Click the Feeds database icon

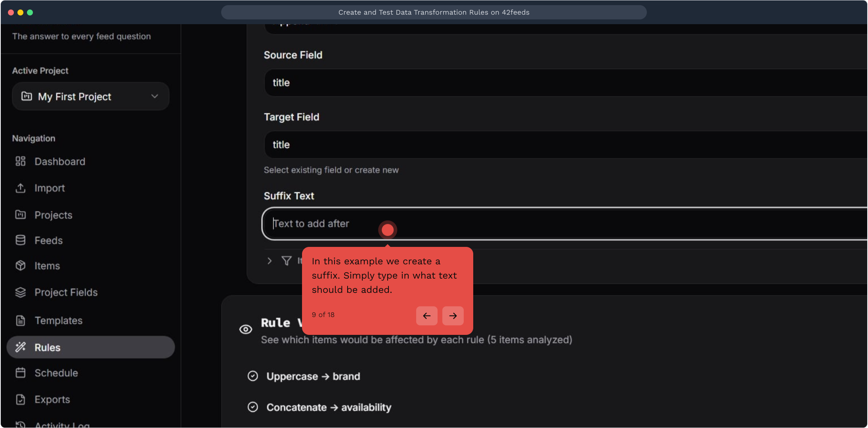(20, 240)
